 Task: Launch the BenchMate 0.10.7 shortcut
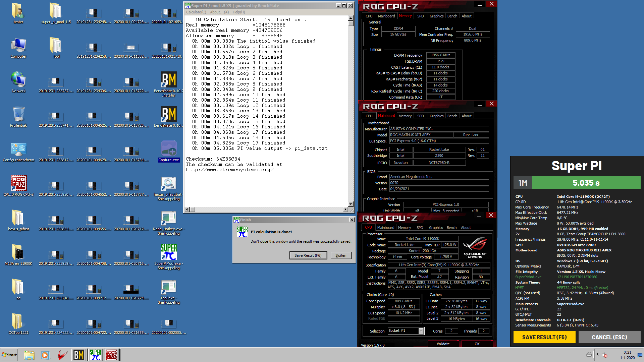coord(169,117)
